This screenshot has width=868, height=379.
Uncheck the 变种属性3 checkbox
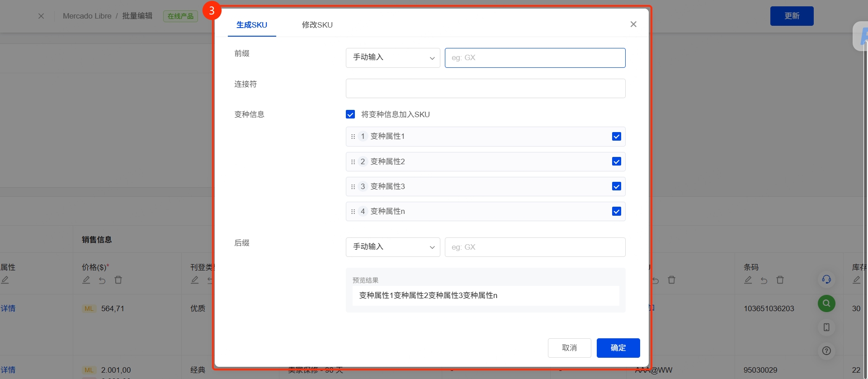click(616, 186)
